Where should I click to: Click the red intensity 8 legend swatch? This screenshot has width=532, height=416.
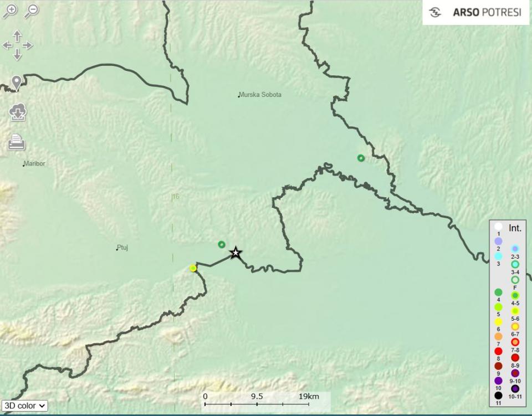click(x=498, y=351)
